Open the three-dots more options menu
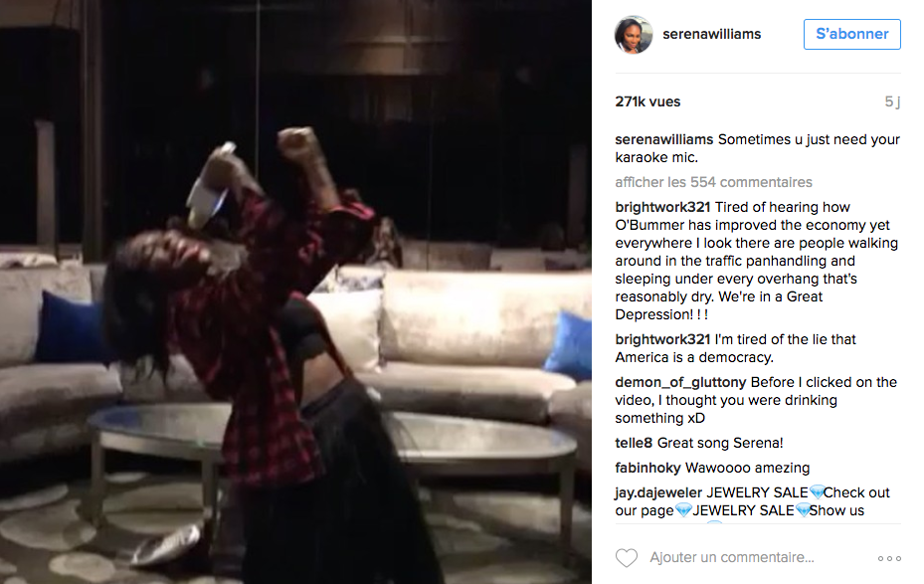The image size is (924, 584). 889,558
